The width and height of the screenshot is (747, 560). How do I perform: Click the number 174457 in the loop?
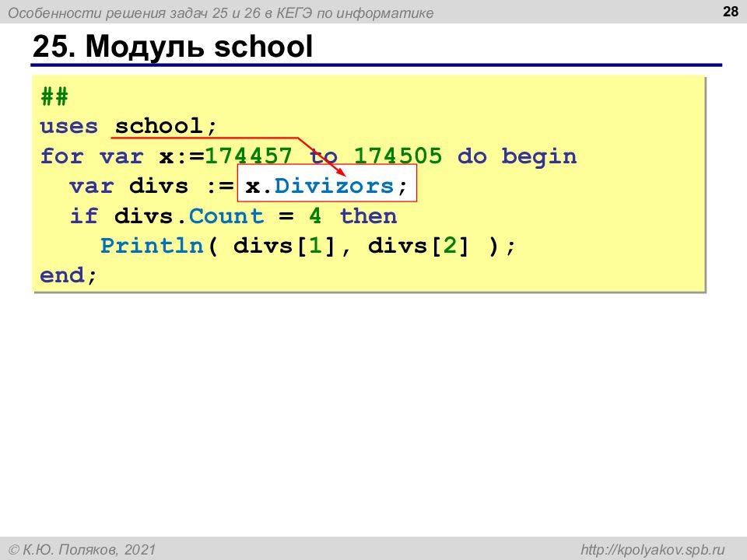pyautogui.click(x=248, y=156)
